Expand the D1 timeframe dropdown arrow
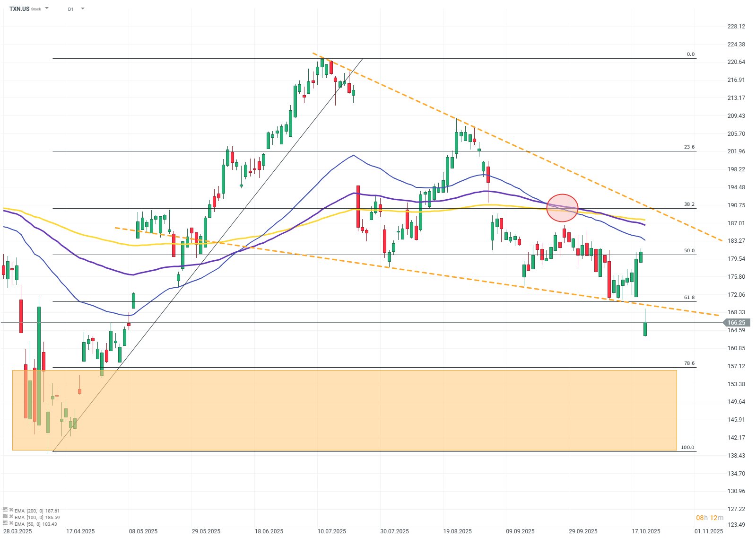 tap(83, 9)
